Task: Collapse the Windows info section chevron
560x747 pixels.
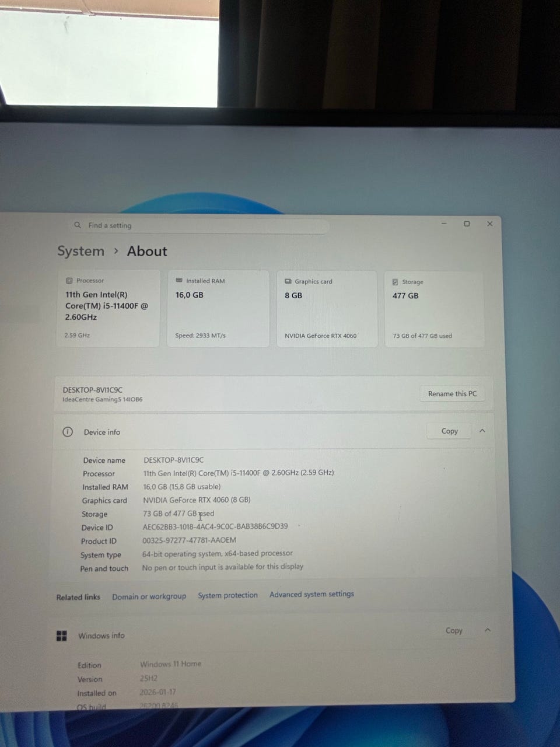Action: click(488, 630)
